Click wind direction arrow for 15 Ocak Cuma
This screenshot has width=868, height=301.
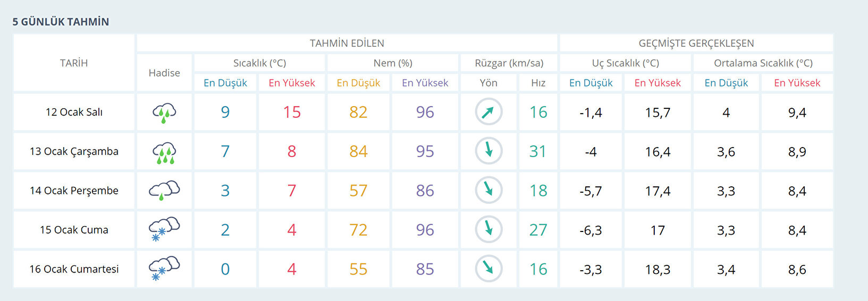click(x=488, y=229)
